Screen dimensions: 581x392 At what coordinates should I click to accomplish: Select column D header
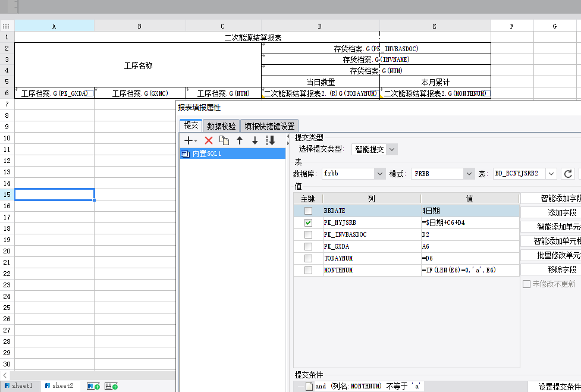point(320,26)
